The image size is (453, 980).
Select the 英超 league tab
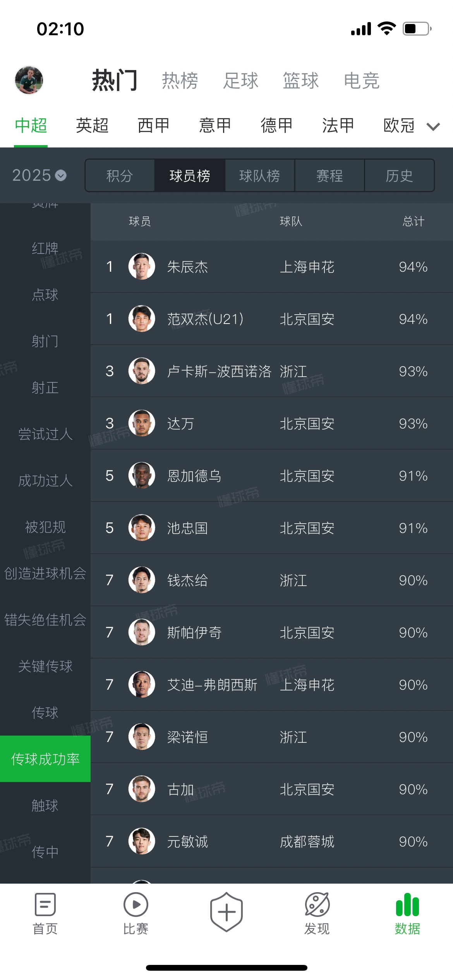point(92,125)
